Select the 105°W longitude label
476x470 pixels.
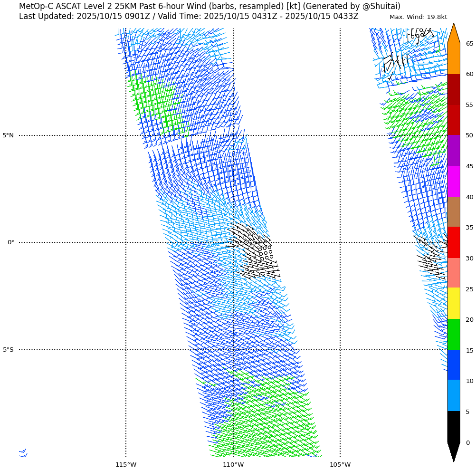pyautogui.click(x=340, y=464)
